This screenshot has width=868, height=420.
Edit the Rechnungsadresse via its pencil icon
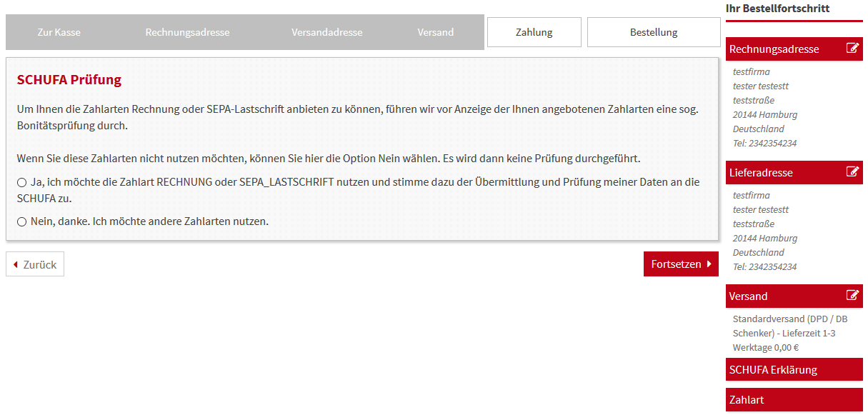(x=852, y=49)
